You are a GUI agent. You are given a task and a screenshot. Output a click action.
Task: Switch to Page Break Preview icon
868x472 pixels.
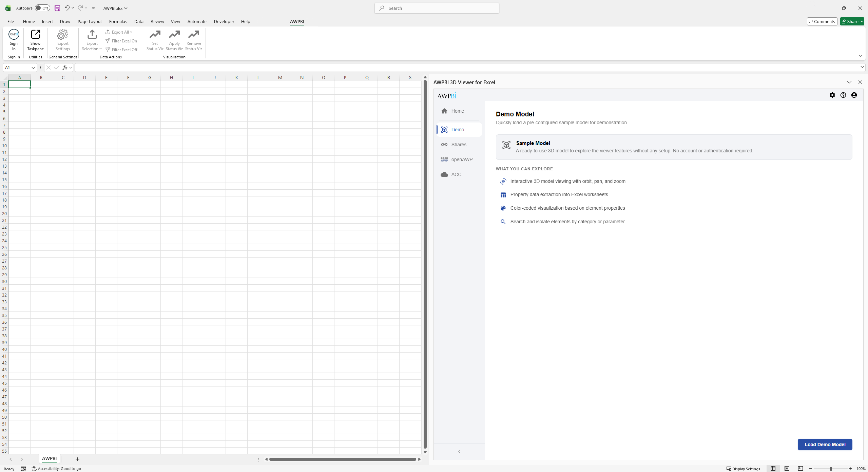point(801,469)
